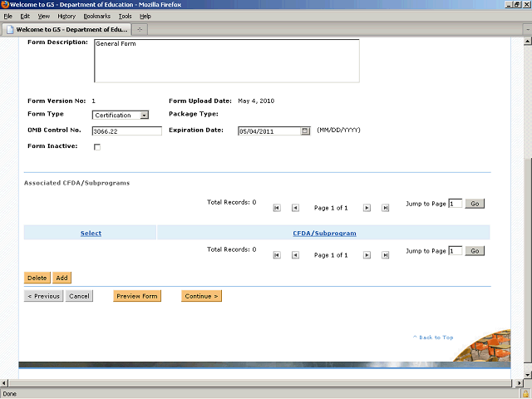Open the File menu
Image resolution: width=532 pixels, height=399 pixels.
click(7, 17)
